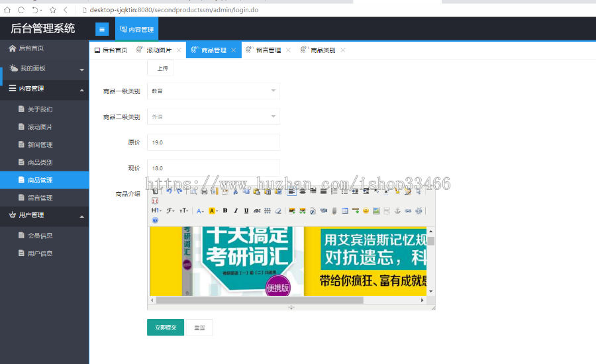Open the 商品二级类别 dropdown

click(x=213, y=116)
